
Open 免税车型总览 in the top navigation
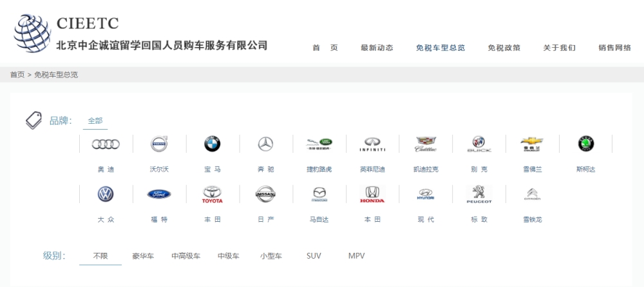point(440,48)
